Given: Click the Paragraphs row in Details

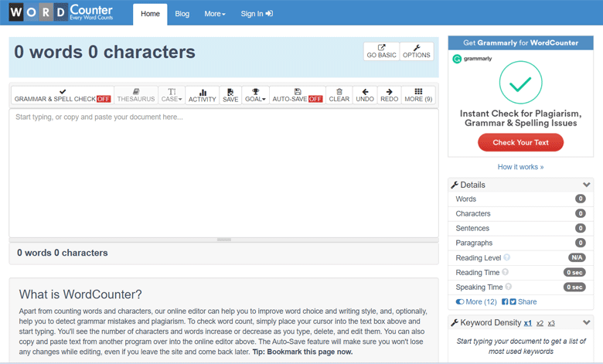Looking at the screenshot, I should (x=521, y=243).
